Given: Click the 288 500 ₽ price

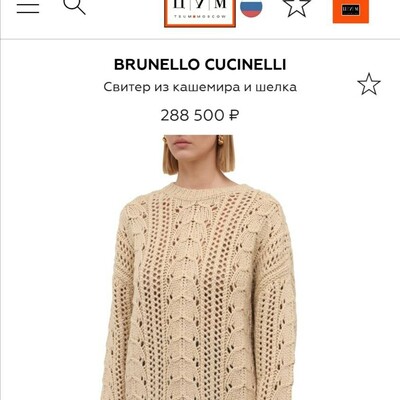Looking at the screenshot, I should coord(200,116).
